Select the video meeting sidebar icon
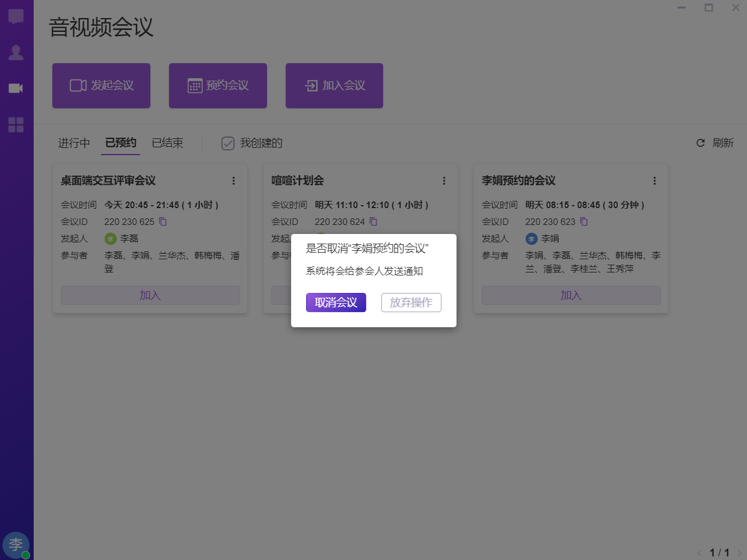 click(16, 88)
